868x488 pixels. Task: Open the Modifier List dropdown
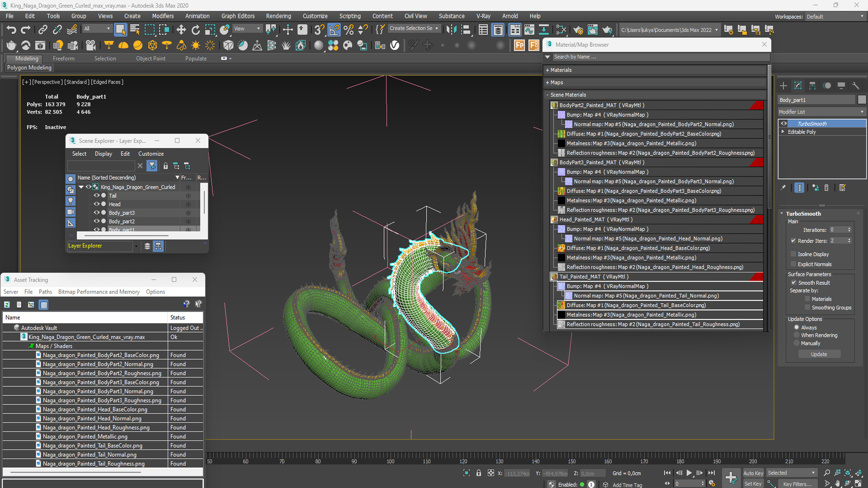(821, 112)
